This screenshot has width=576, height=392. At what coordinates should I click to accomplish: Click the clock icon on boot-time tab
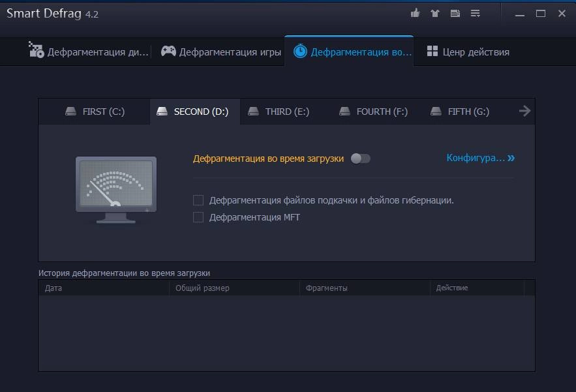[300, 51]
